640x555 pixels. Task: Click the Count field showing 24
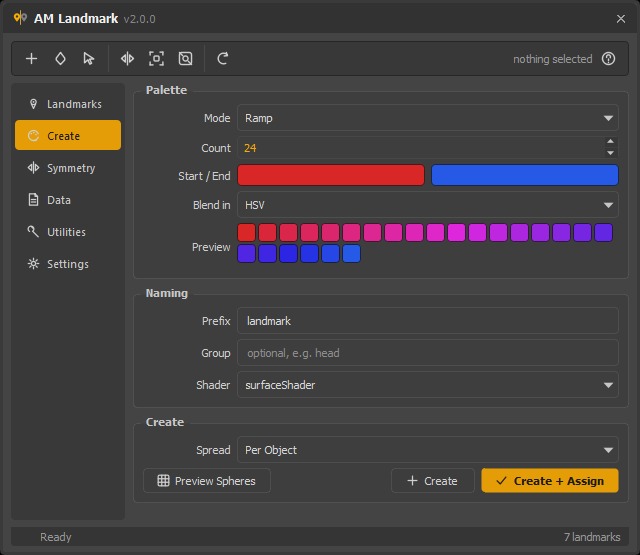pyautogui.click(x=420, y=148)
